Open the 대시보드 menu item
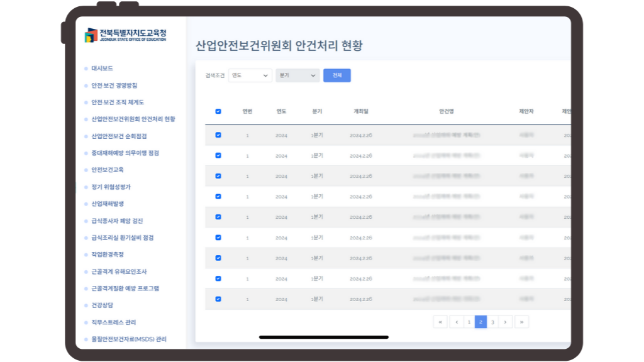 102,69
